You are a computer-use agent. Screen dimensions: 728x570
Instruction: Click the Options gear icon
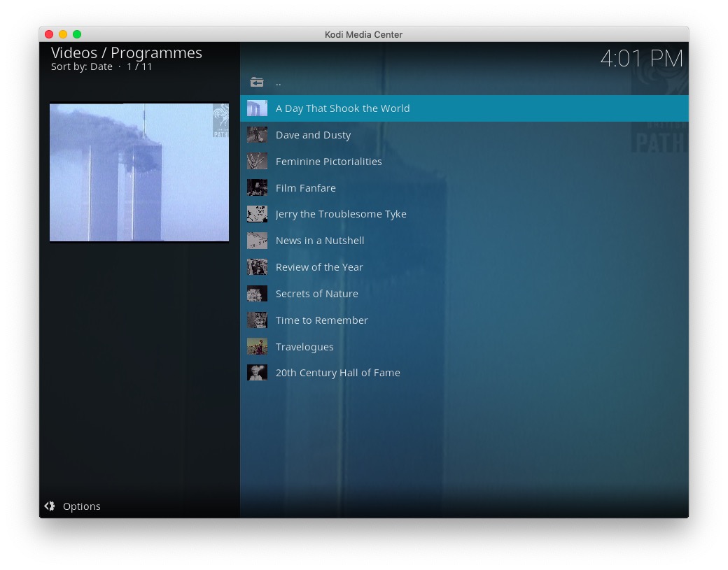pyautogui.click(x=50, y=506)
